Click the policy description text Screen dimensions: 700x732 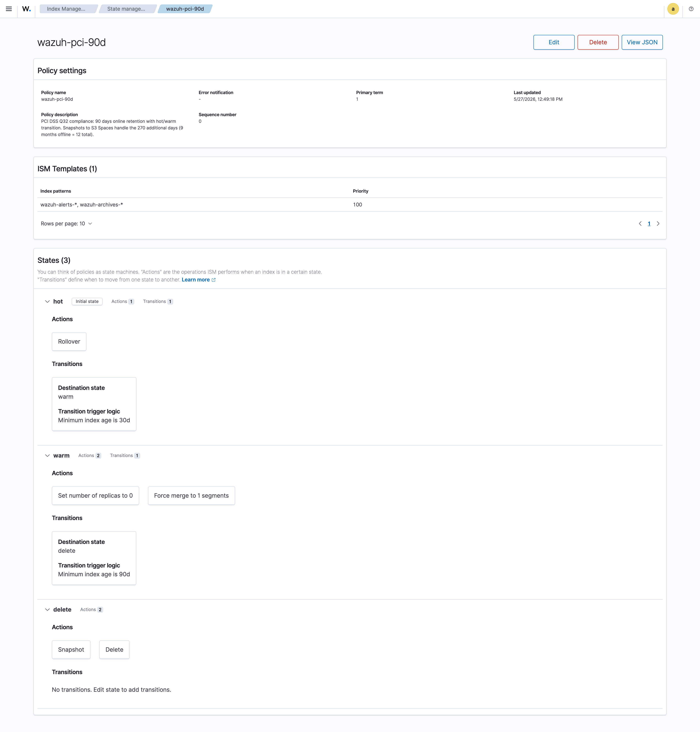pyautogui.click(x=112, y=128)
